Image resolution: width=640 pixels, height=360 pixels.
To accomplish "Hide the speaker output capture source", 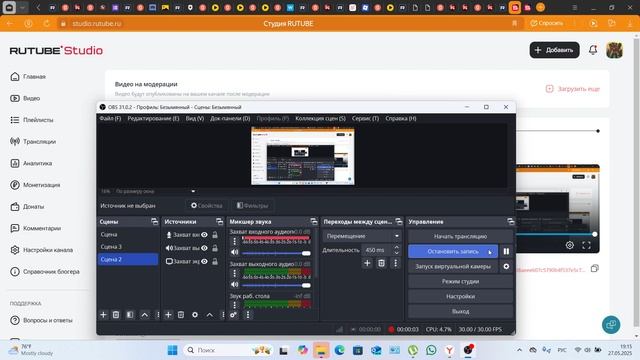I will [x=204, y=248].
